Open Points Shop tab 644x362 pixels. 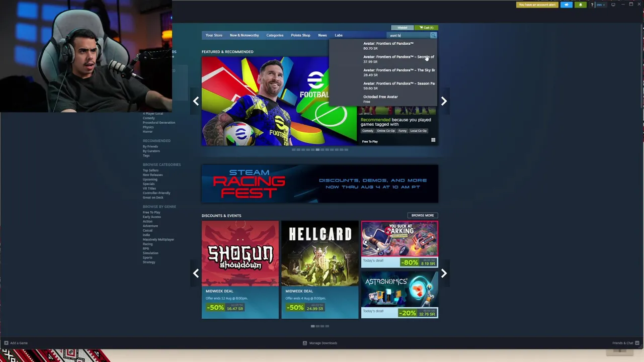point(300,35)
